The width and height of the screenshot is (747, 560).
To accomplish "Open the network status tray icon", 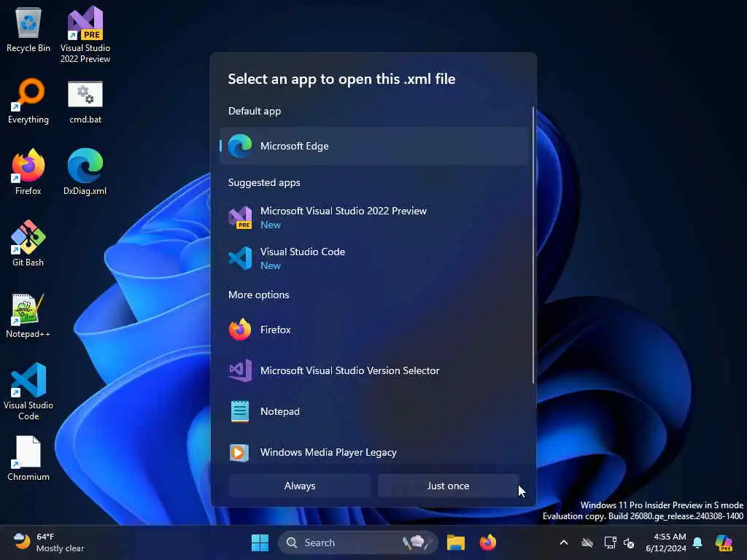I will (610, 542).
